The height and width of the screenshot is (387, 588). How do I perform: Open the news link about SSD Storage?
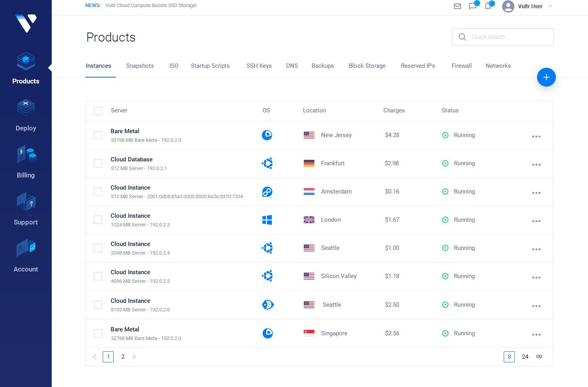(151, 5)
